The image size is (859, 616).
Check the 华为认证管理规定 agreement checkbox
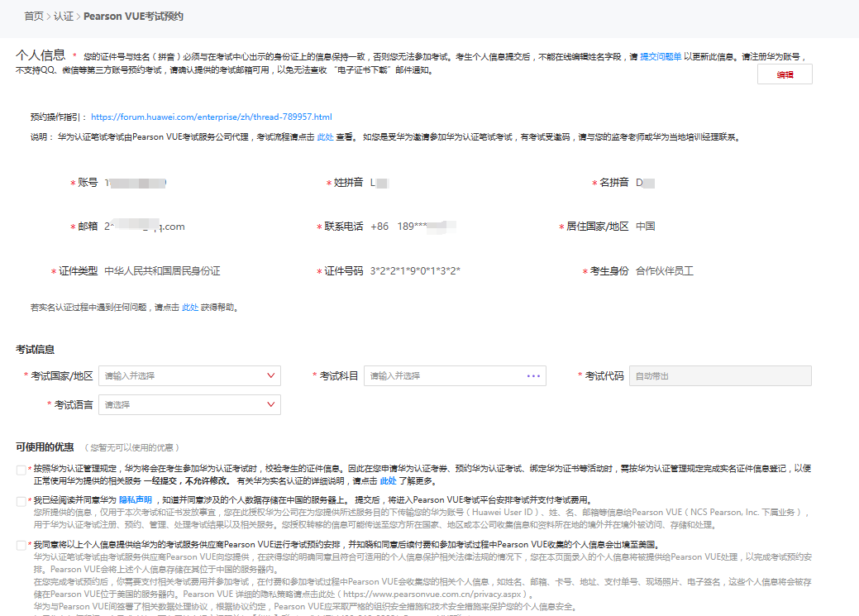(21, 469)
